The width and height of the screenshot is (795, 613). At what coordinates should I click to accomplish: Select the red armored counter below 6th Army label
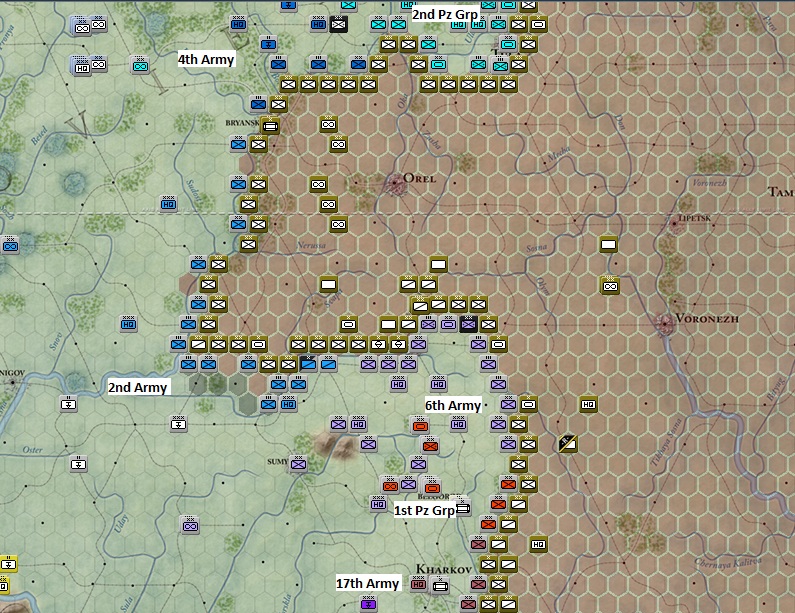420,426
